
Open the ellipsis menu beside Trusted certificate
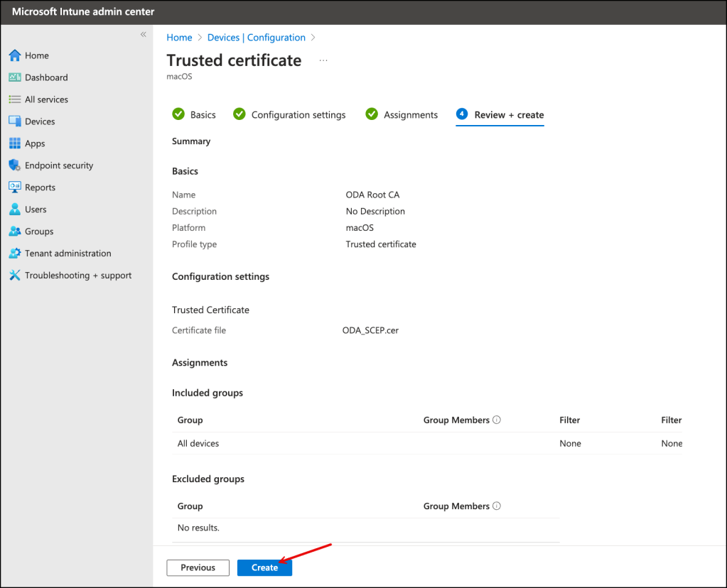(x=323, y=61)
